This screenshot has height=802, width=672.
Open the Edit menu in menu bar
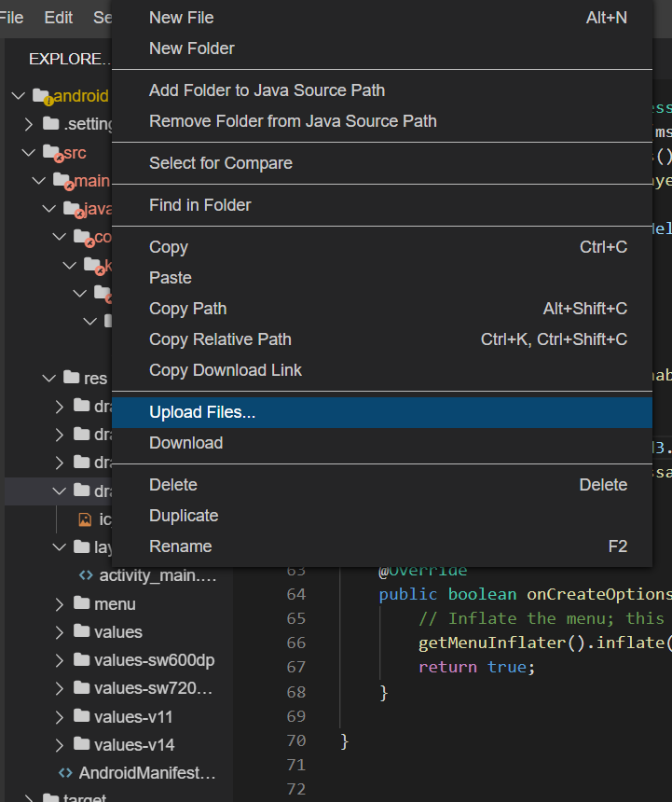click(59, 18)
